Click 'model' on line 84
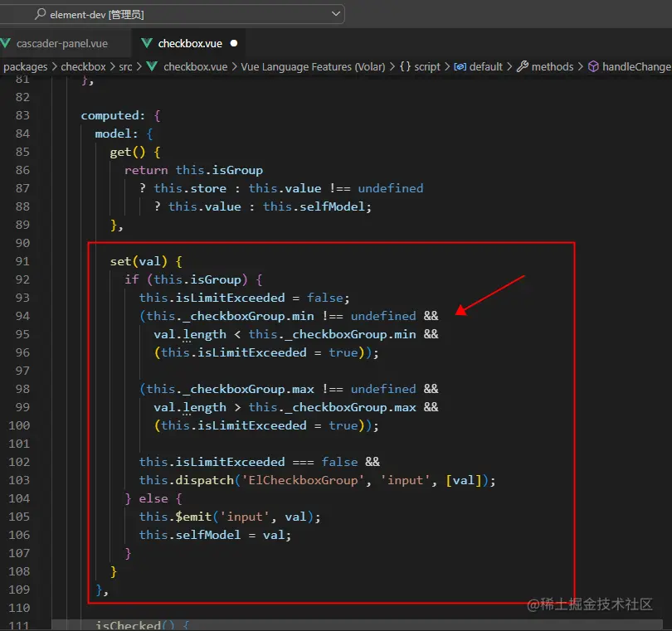Image resolution: width=672 pixels, height=631 pixels. click(113, 133)
